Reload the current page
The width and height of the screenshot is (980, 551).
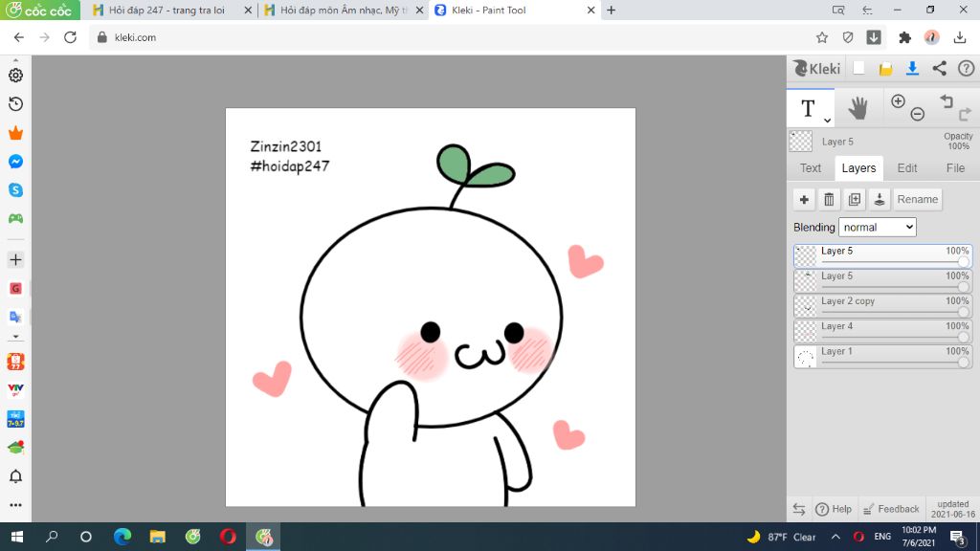(x=70, y=37)
